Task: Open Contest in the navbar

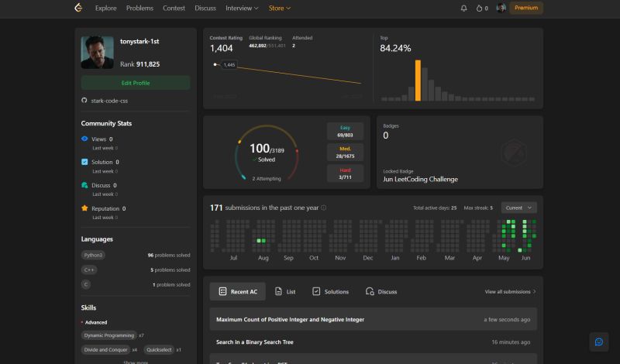Action: [174, 8]
